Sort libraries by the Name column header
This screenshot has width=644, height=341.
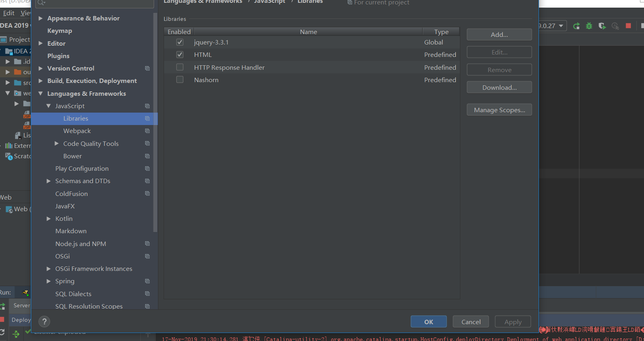308,32
